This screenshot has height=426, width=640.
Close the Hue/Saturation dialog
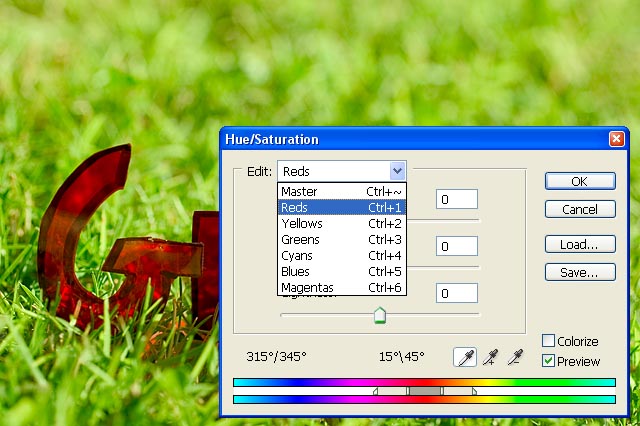click(616, 139)
